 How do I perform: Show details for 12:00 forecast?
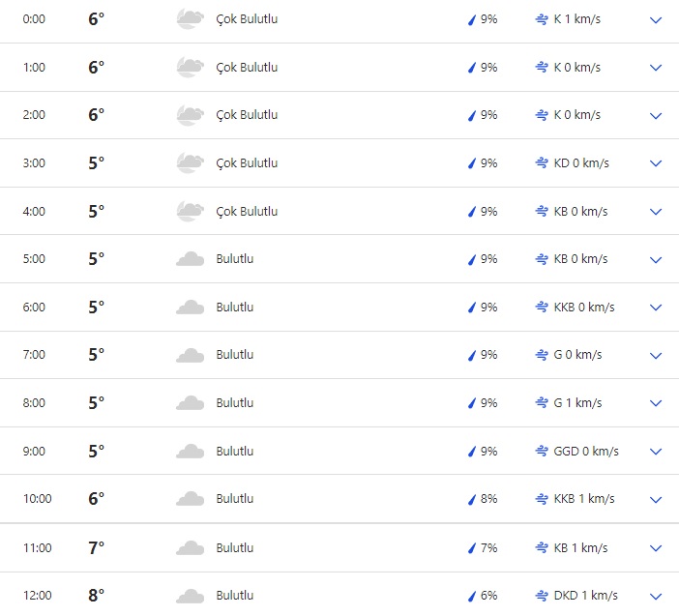(656, 596)
